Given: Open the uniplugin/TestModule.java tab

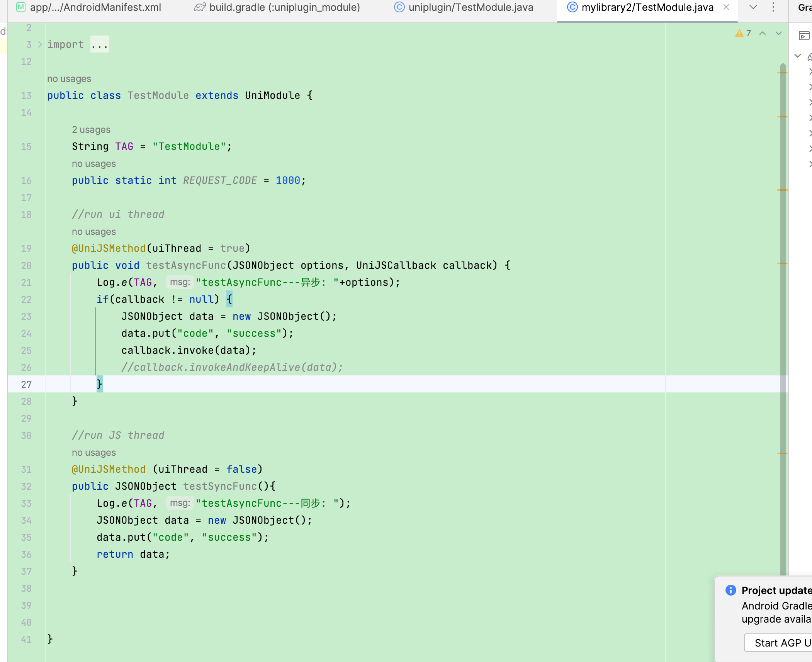Looking at the screenshot, I should [x=471, y=7].
